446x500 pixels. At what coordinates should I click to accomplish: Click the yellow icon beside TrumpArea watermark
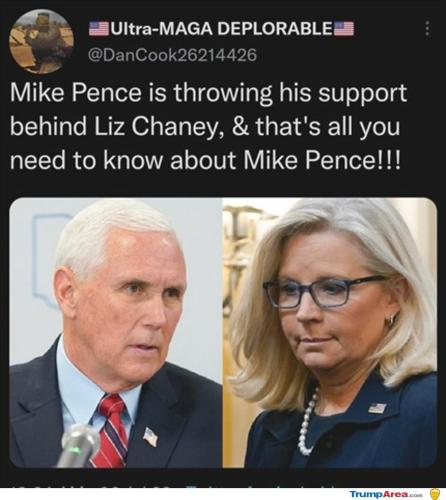[x=434, y=493]
